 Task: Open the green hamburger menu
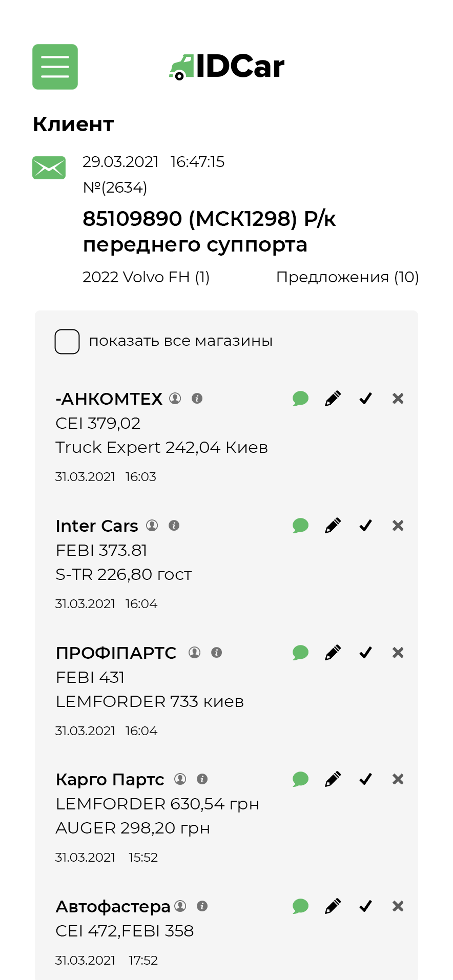(55, 67)
